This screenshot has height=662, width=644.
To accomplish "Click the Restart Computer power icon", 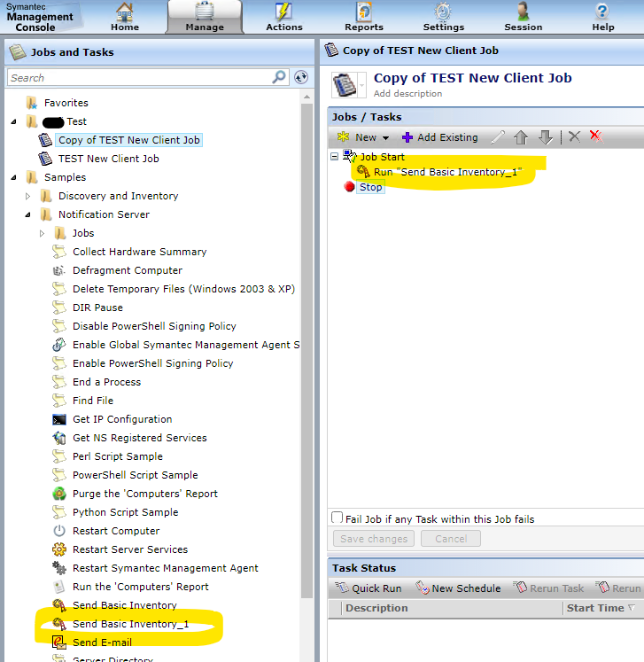I will click(59, 531).
